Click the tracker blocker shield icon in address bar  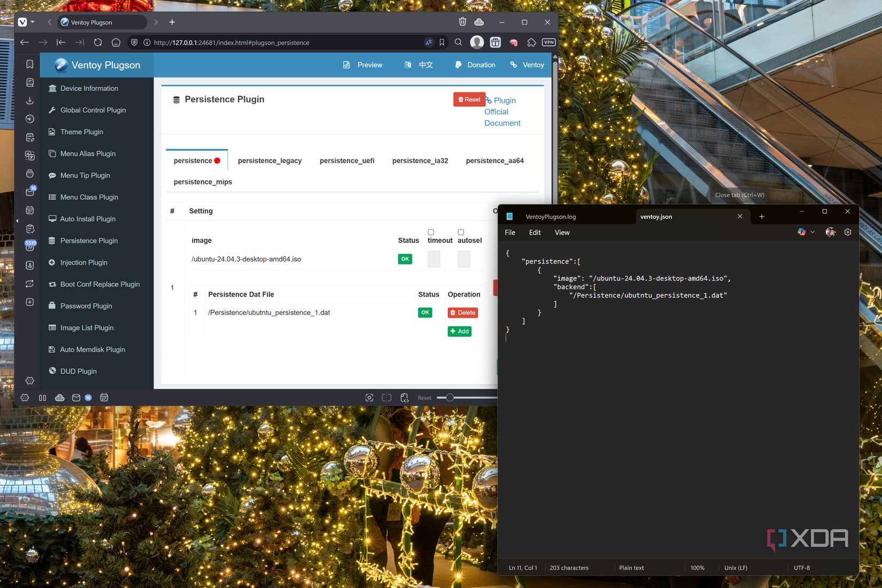coord(134,42)
